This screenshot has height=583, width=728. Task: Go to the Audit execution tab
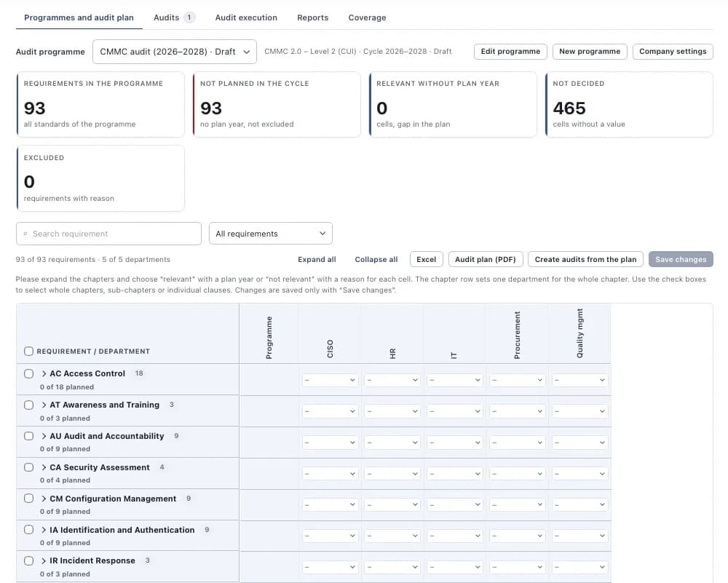click(246, 17)
